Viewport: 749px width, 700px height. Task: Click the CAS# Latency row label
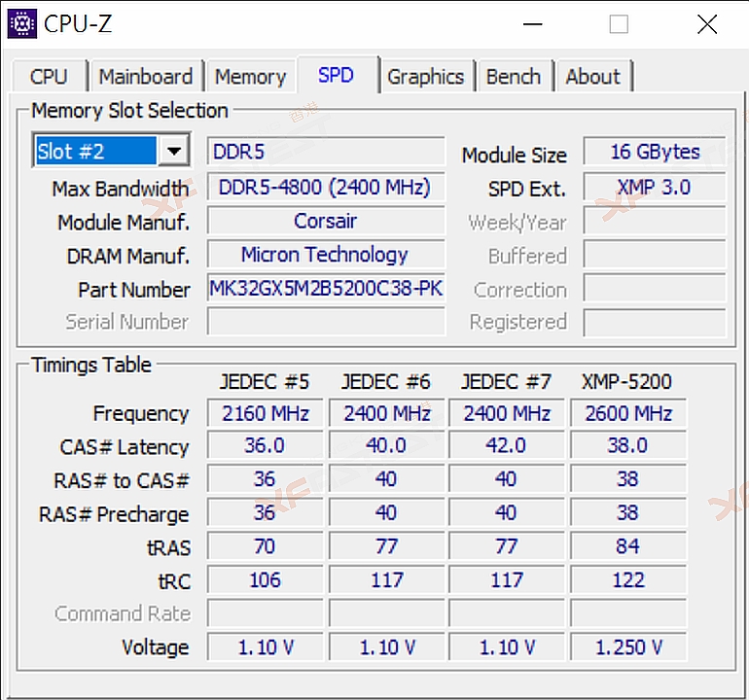tap(125, 447)
